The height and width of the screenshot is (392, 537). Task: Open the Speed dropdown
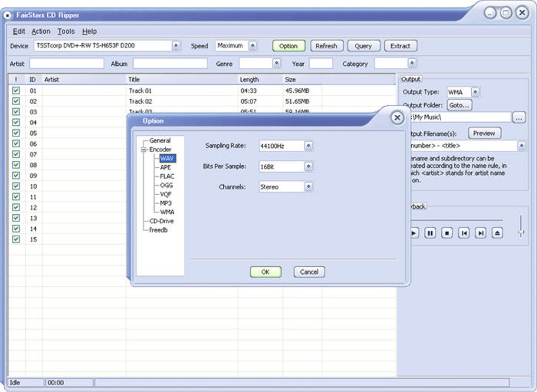253,46
